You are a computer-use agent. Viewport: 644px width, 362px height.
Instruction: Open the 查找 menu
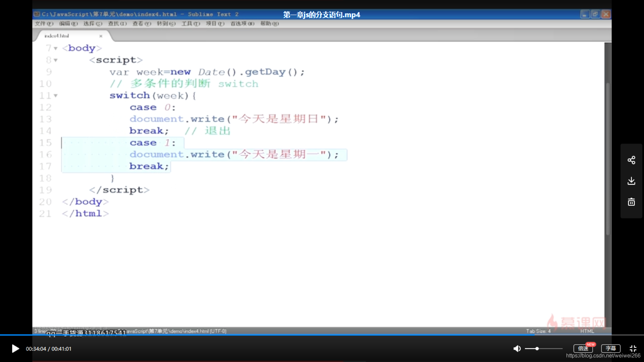pyautogui.click(x=117, y=23)
